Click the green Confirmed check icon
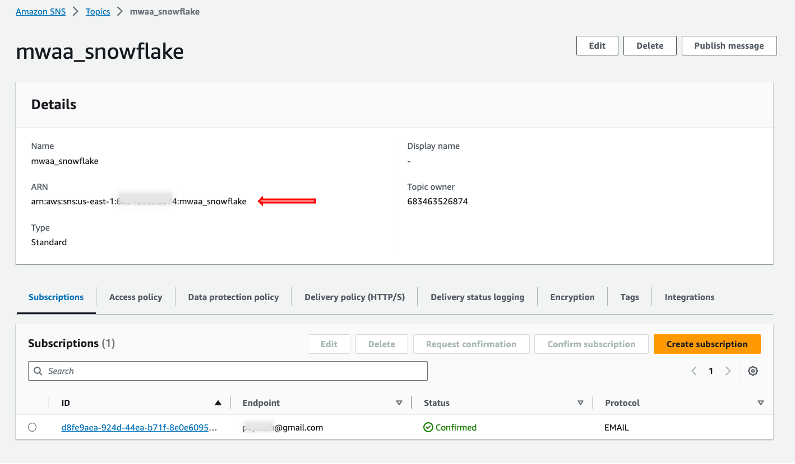Image resolution: width=795 pixels, height=464 pixels. point(428,427)
